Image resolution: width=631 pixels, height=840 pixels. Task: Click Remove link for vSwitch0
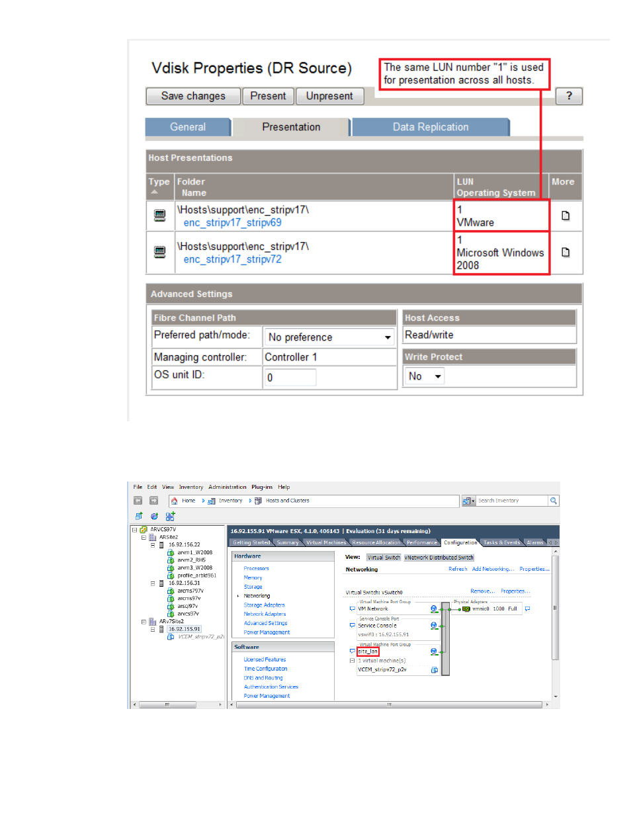(482, 591)
